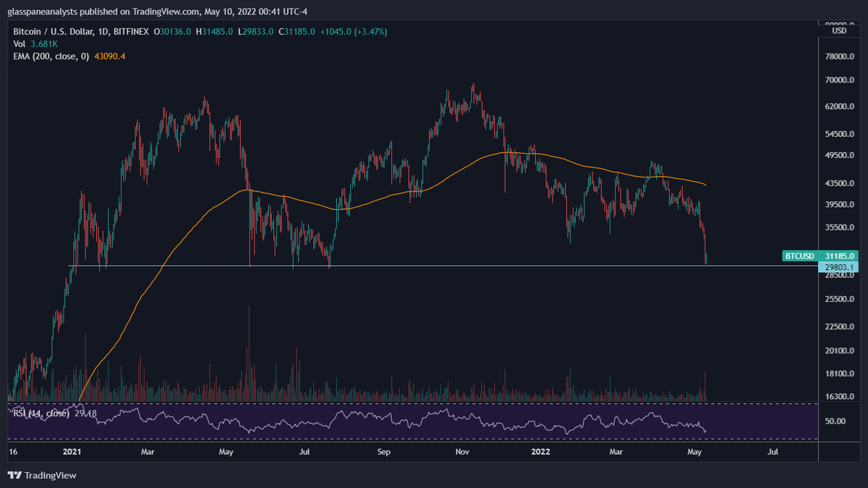
Task: Click the 62000.0 price axis label
Action: (x=841, y=106)
